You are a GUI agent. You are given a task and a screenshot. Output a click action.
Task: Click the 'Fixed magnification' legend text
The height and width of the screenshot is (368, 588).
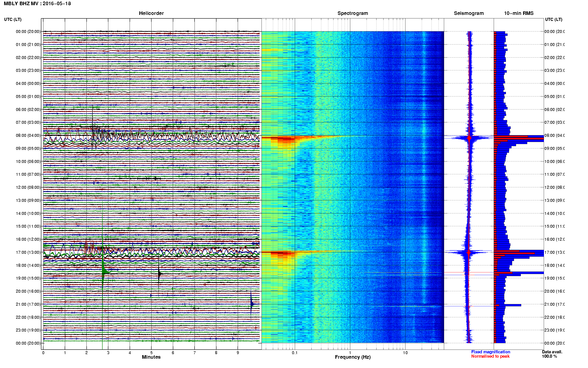pos(491,352)
